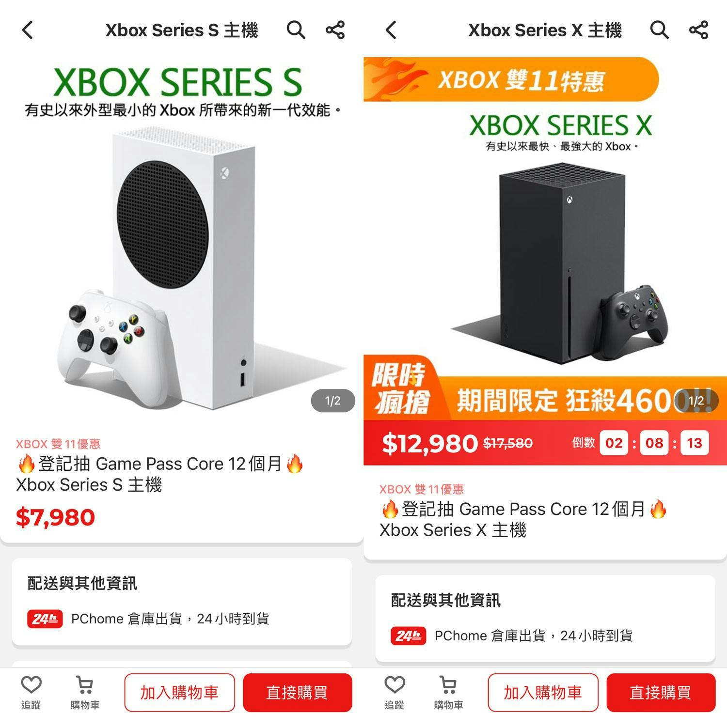Viewport: 727px width, 728px height.
Task: Open shopping cart icon on Series S page
Action: 85,693
